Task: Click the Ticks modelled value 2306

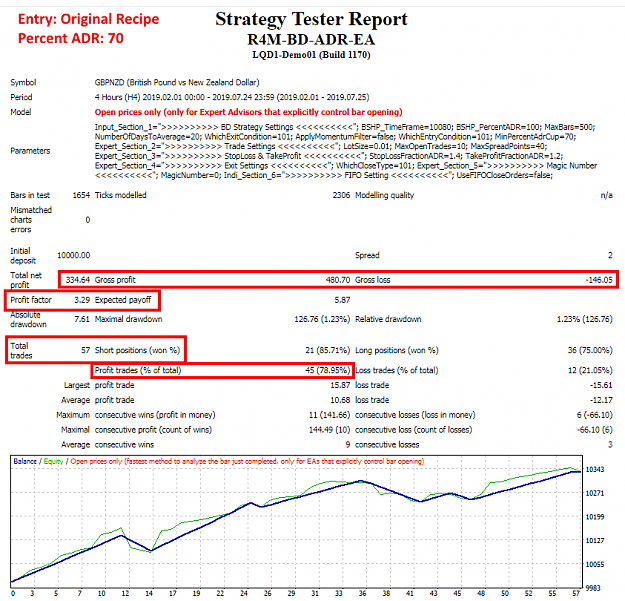Action: (x=341, y=195)
